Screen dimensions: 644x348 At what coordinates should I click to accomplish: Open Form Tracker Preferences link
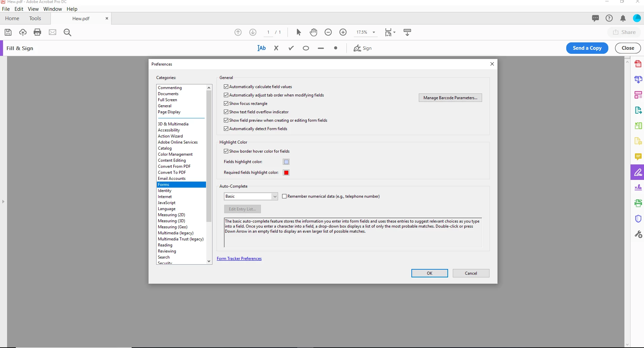click(239, 259)
